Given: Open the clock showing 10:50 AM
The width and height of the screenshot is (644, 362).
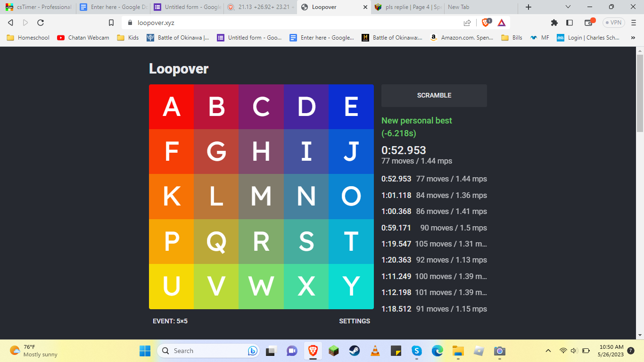Looking at the screenshot, I should [x=611, y=351].
